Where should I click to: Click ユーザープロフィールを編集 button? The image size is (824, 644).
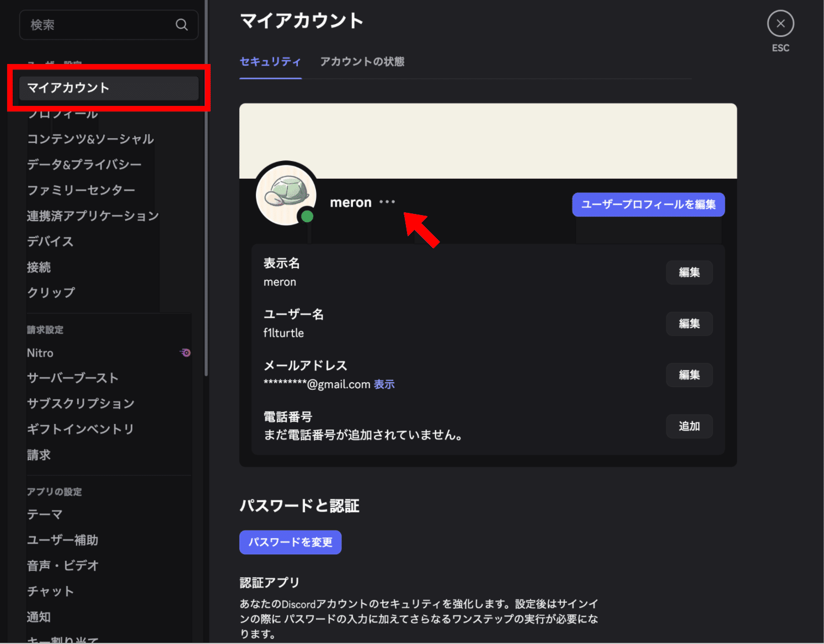(x=648, y=204)
